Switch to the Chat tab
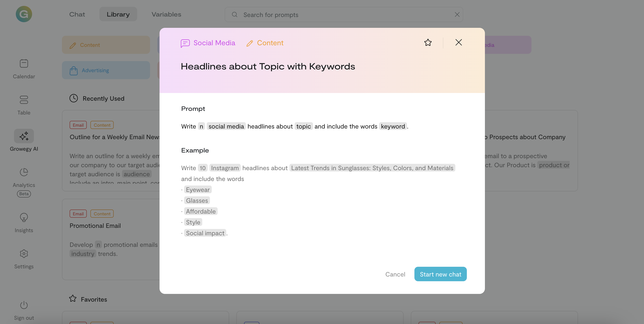This screenshot has width=644, height=324. (77, 14)
